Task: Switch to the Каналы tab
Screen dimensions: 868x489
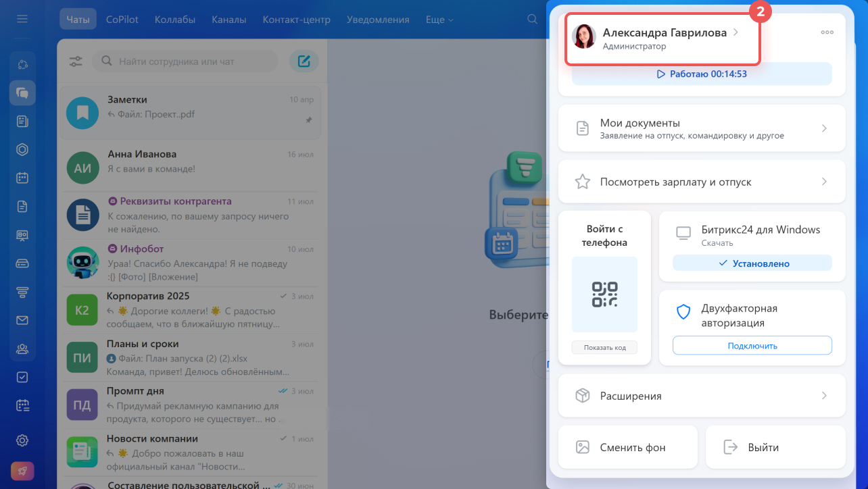Action: tap(228, 20)
